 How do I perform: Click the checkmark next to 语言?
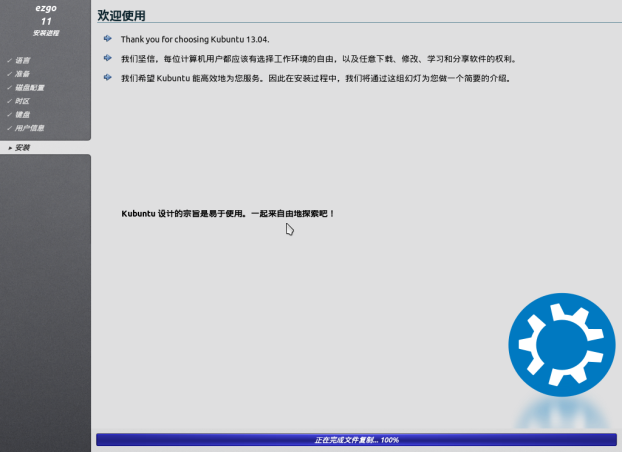tap(9, 61)
